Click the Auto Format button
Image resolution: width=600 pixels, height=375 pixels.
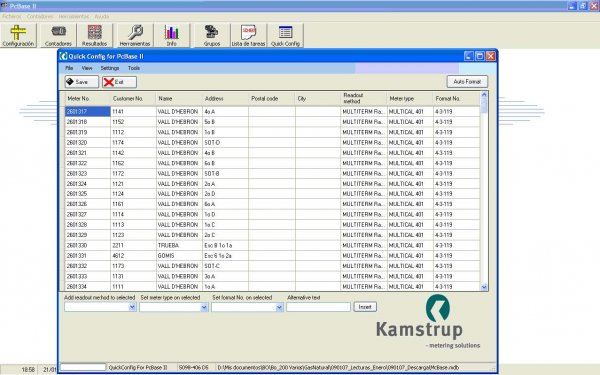click(467, 82)
